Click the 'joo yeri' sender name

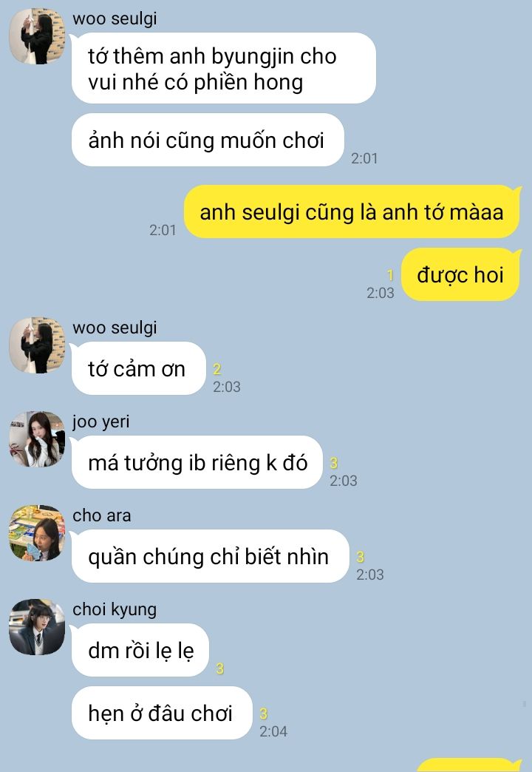click(x=101, y=422)
